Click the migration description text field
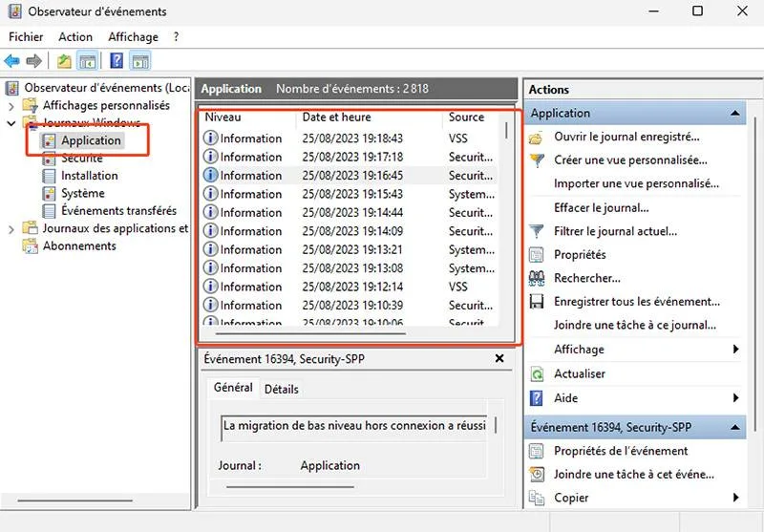Screen dimensions: 764x532 pyautogui.click(x=354, y=426)
